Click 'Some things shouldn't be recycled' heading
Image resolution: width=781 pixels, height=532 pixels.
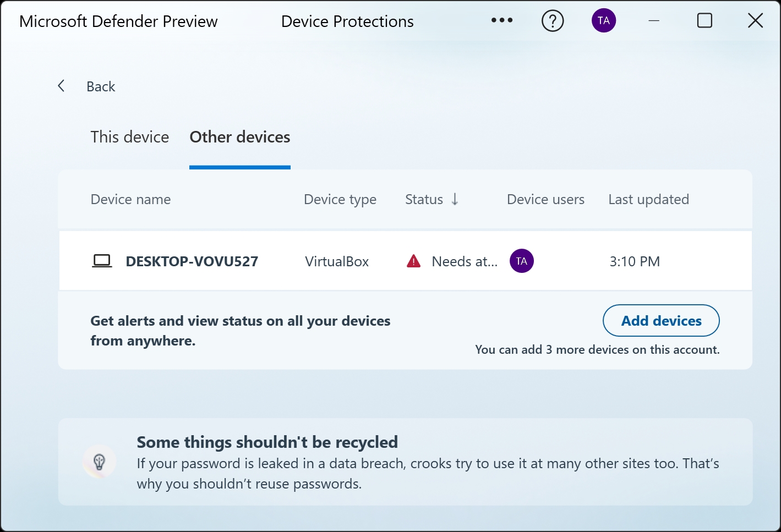coord(267,442)
